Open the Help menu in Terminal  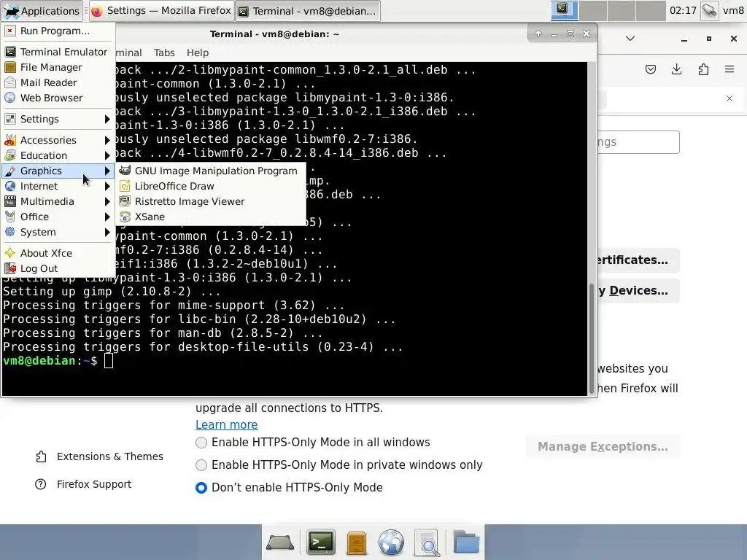point(198,52)
